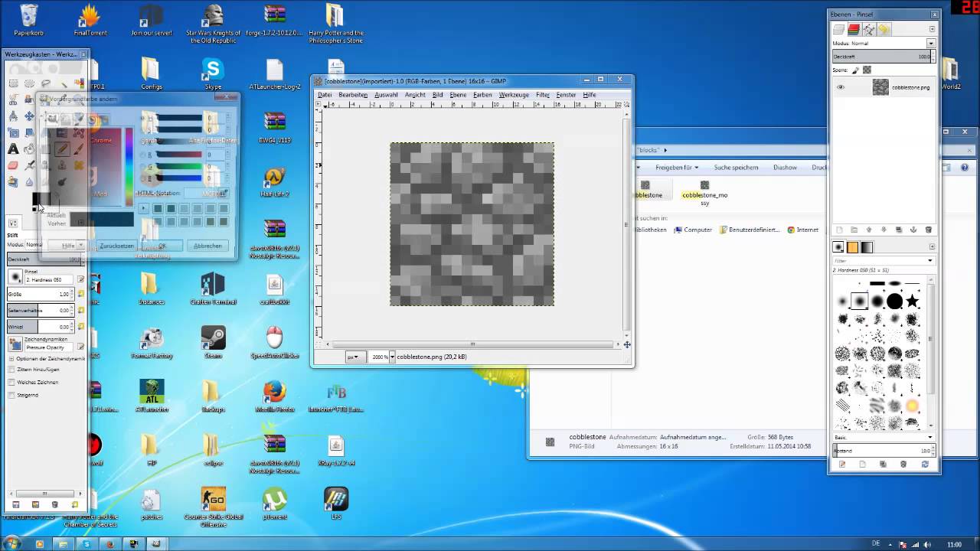
Task: Raise the layer with up arrow
Action: [x=869, y=230]
